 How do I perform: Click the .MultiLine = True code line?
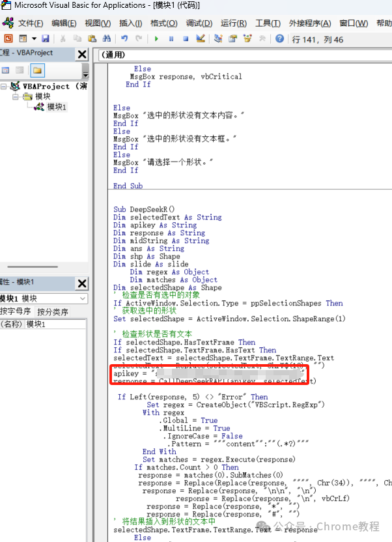pos(195,428)
